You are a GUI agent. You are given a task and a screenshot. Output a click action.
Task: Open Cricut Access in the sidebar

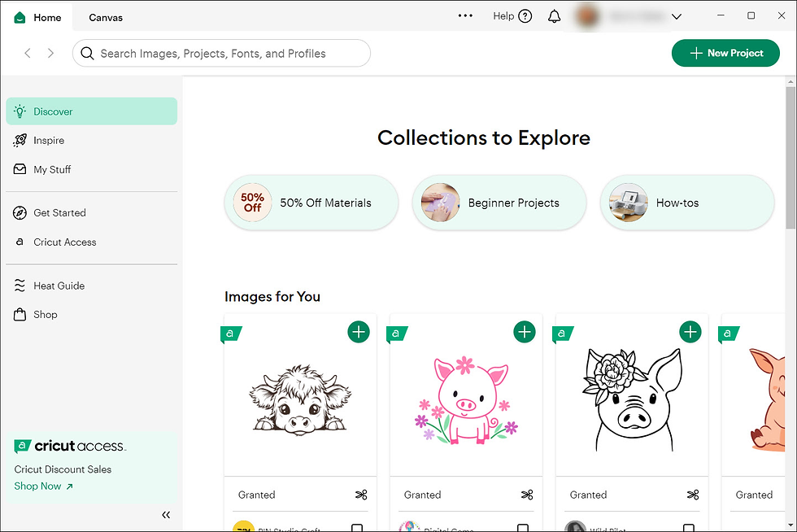(91, 242)
